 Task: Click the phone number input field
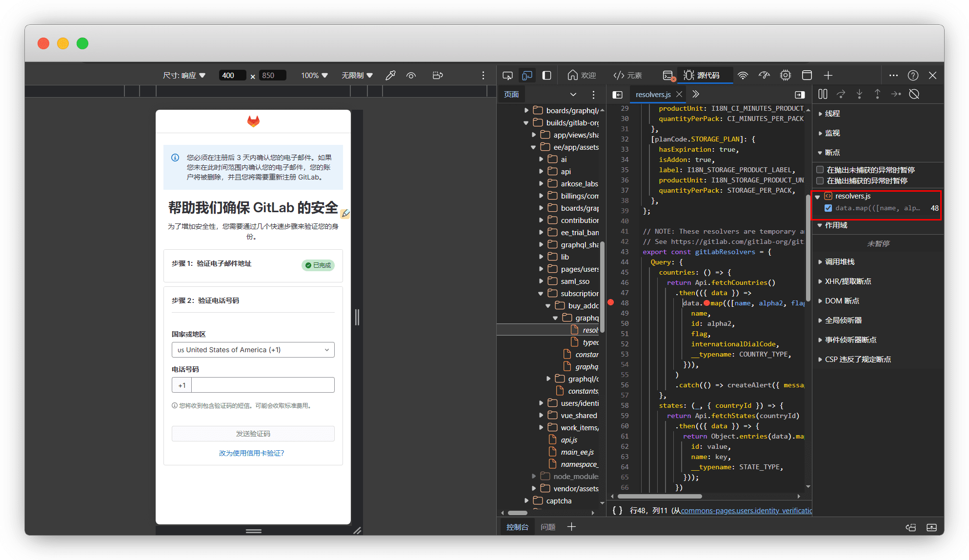pos(262,385)
